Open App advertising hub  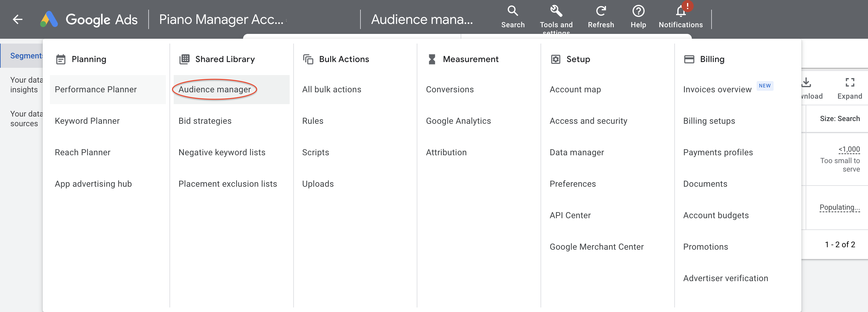(x=93, y=184)
